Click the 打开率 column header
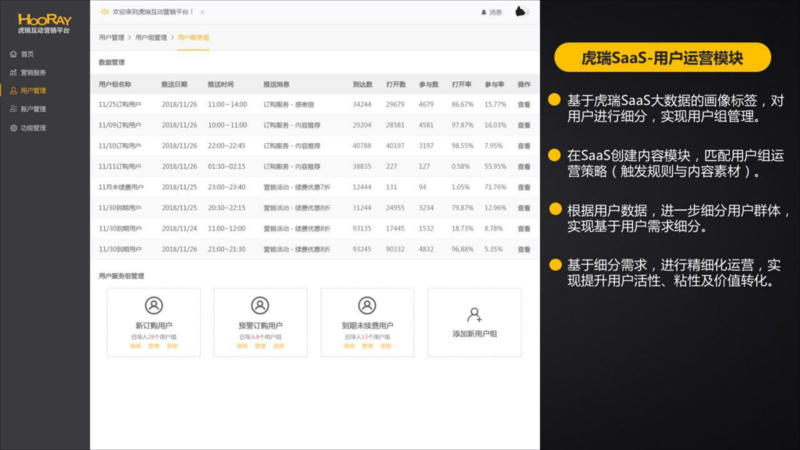The width and height of the screenshot is (800, 450). pos(461,84)
